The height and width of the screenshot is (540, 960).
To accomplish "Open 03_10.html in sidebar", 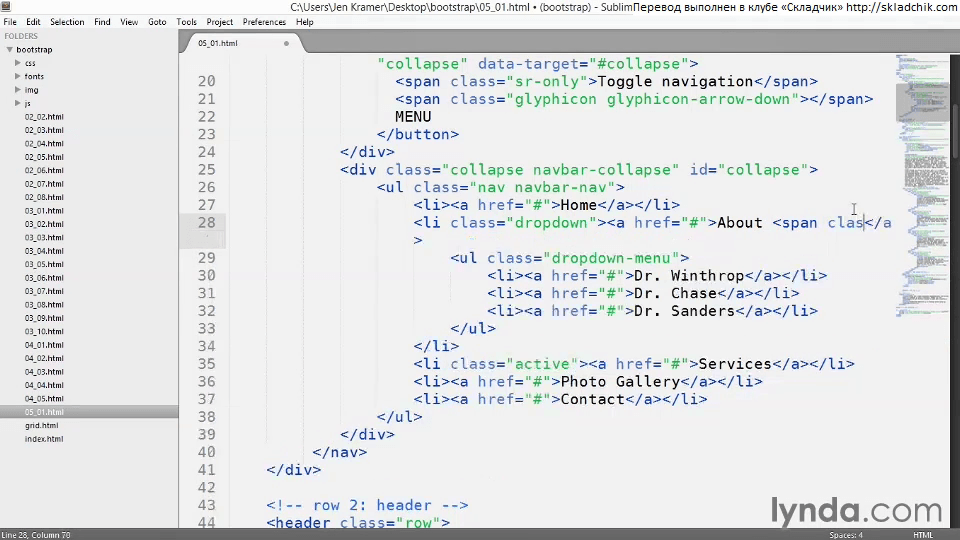I will (44, 332).
